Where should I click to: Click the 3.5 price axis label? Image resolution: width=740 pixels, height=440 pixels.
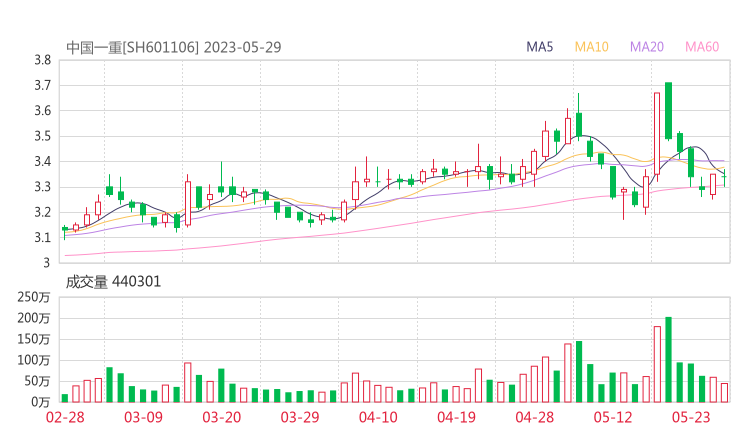(42, 136)
